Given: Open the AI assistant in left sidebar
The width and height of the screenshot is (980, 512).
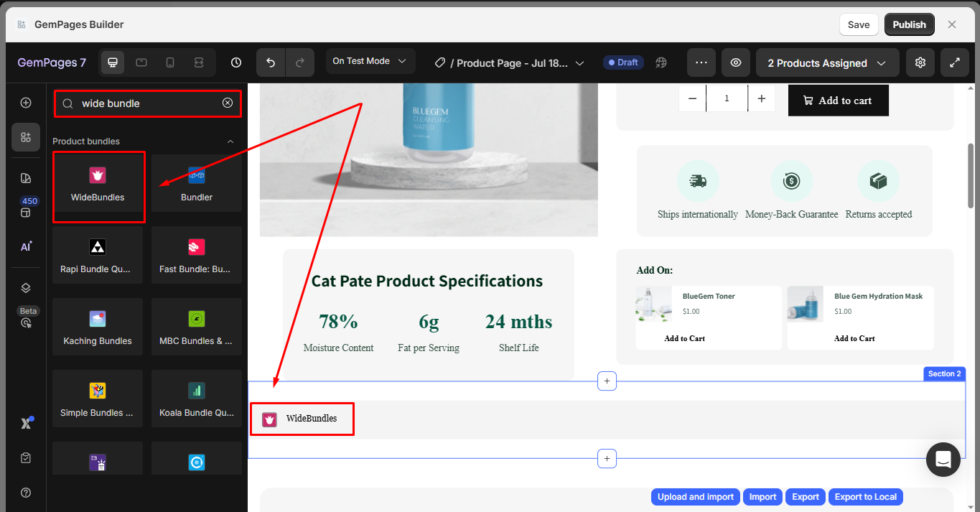Looking at the screenshot, I should pyautogui.click(x=26, y=246).
